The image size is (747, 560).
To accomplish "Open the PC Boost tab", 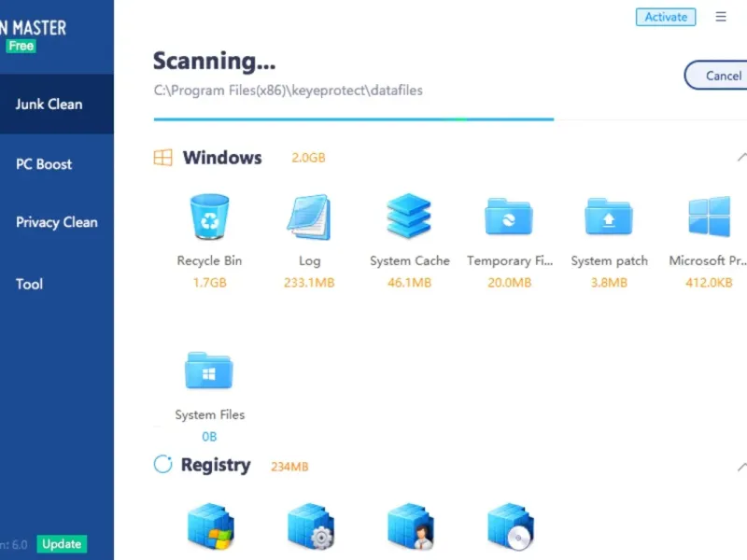I will click(x=44, y=164).
